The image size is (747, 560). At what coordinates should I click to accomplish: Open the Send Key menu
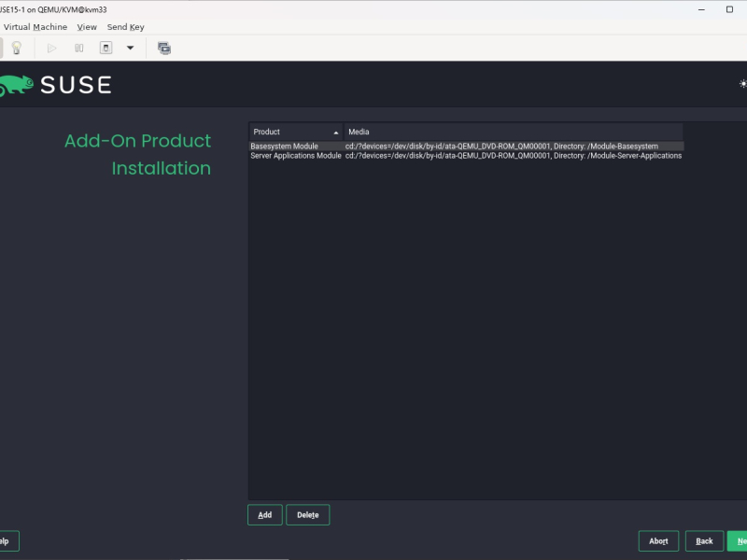coord(126,27)
